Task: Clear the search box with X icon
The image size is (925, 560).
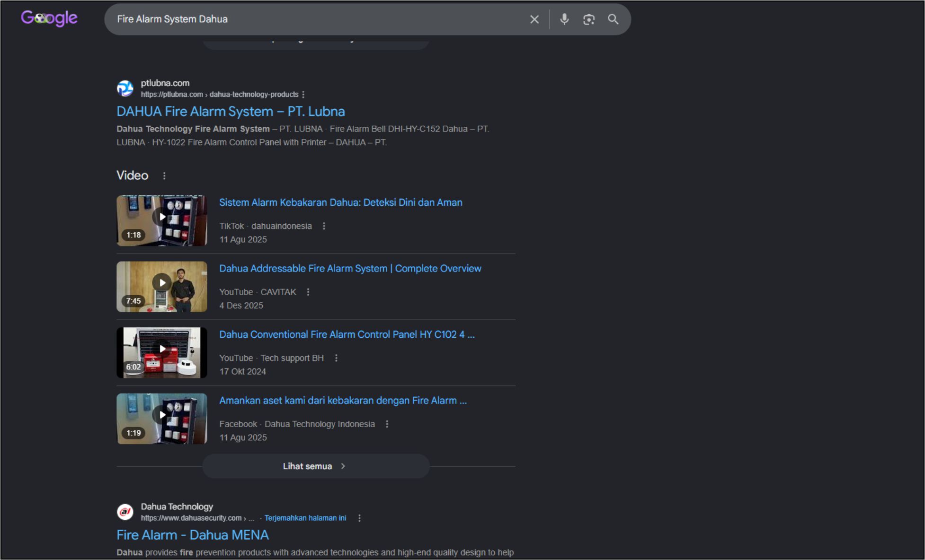Action: (x=534, y=19)
